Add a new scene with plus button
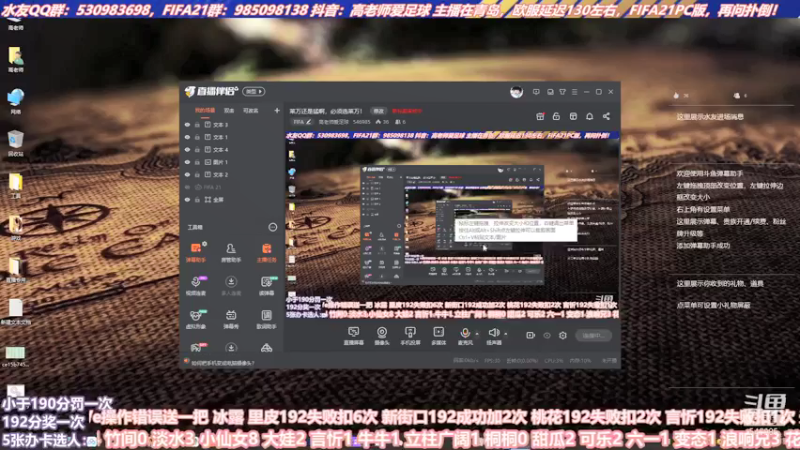 [277, 110]
